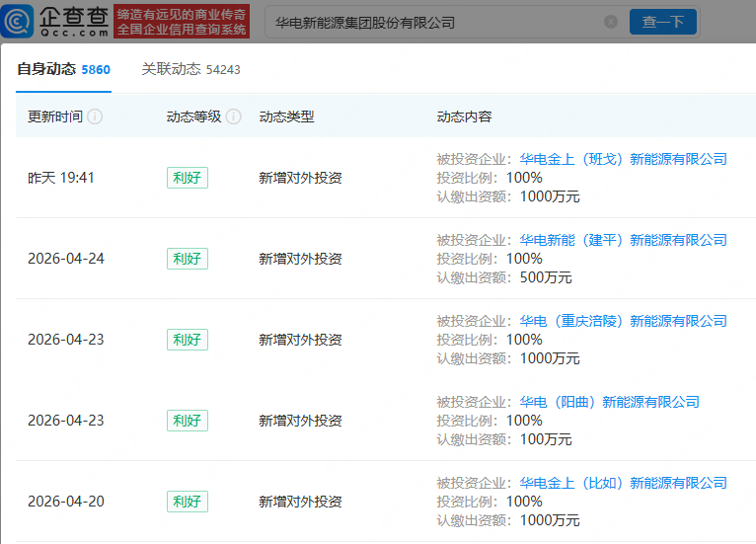The width and height of the screenshot is (756, 544).
Task: Click 利好 tag in the 昨天 19:41 row
Action: [187, 178]
